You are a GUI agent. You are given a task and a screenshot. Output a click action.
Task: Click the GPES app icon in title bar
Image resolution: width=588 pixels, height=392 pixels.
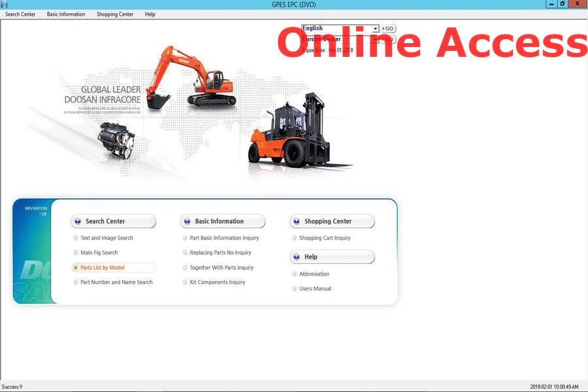pyautogui.click(x=5, y=4)
